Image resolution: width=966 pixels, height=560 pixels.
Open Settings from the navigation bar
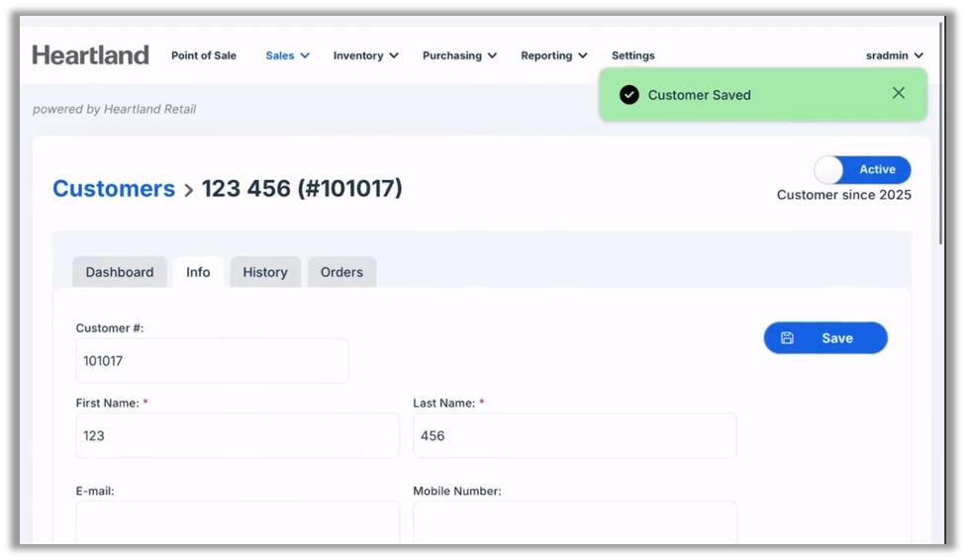pyautogui.click(x=632, y=55)
